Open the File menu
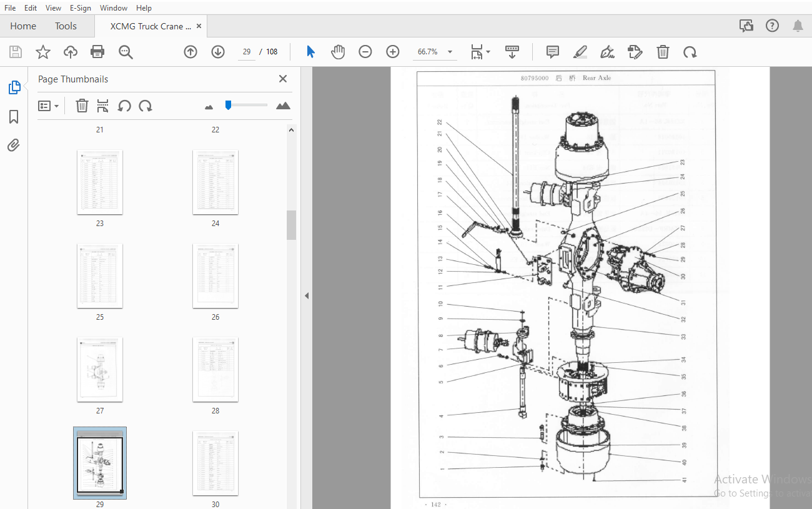This screenshot has height=509, width=812. click(x=10, y=8)
